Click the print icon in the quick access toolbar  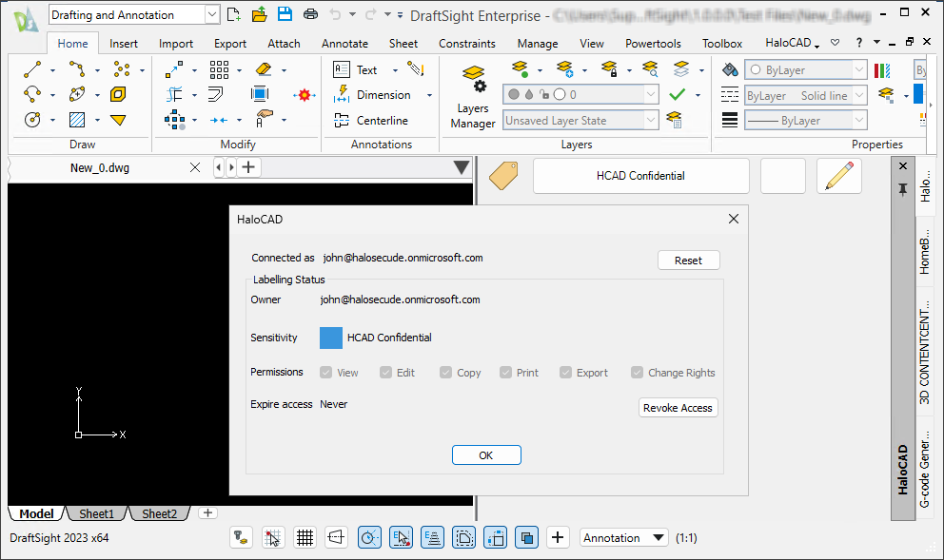click(x=312, y=13)
